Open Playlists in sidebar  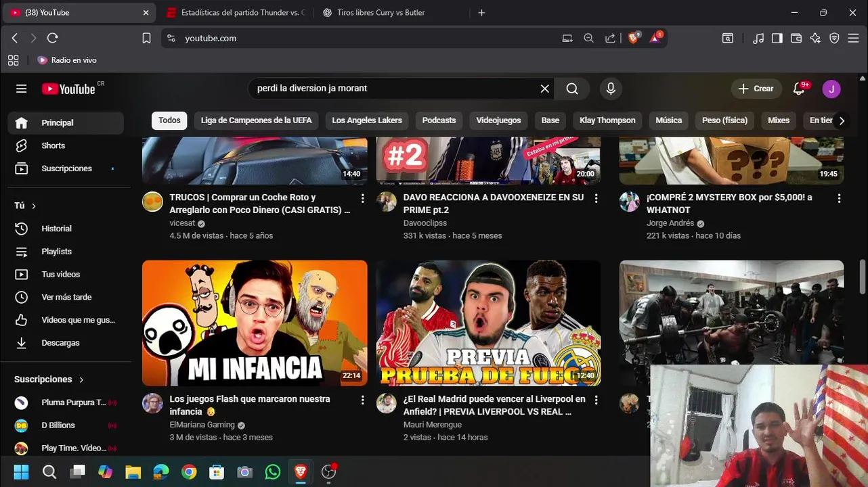pos(66,252)
